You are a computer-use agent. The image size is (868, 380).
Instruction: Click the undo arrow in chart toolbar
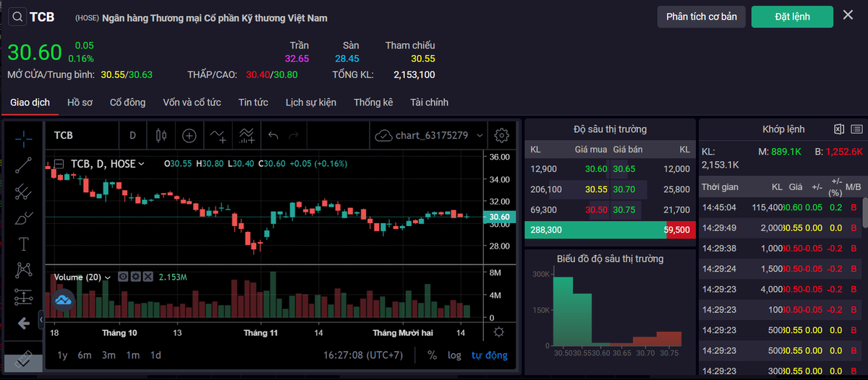[x=273, y=135]
